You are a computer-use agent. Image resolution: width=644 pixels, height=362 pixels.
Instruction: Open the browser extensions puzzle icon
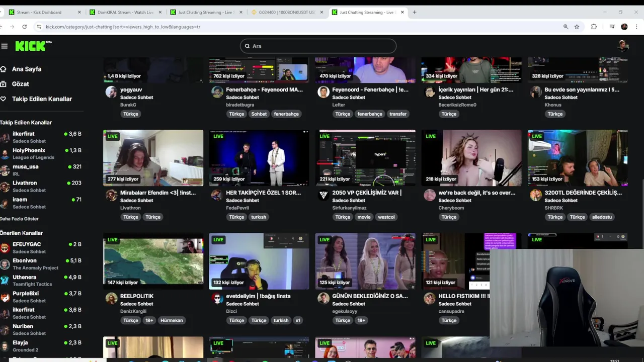coord(594,27)
